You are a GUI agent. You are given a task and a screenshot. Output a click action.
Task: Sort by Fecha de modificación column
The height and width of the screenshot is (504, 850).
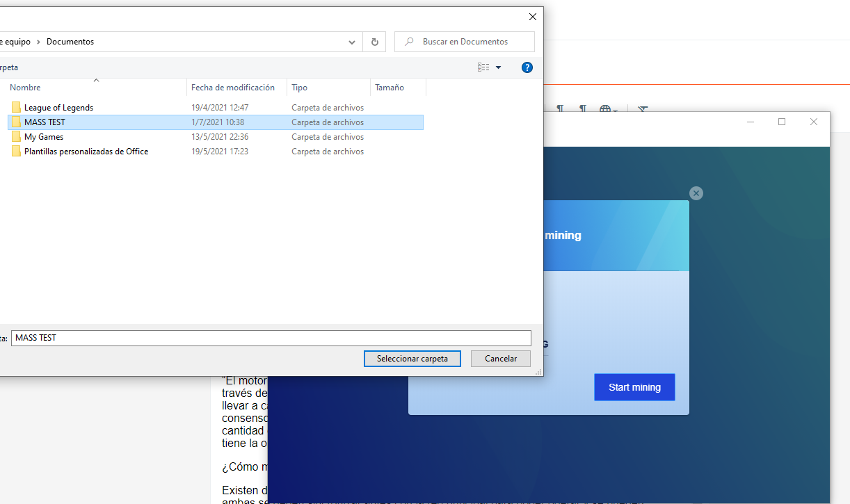tap(233, 88)
